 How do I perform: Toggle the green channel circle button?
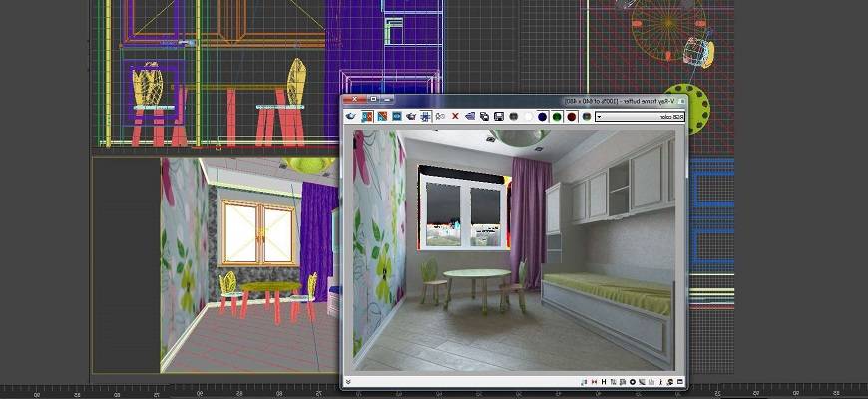click(x=557, y=117)
